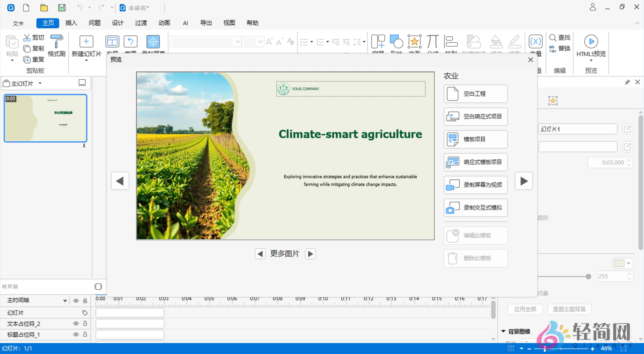The image size is (644, 354).
Task: Click the 应用全部 button
Action: (x=525, y=309)
